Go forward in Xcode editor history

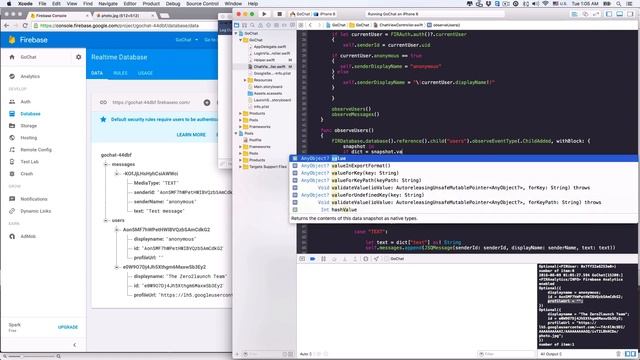click(319, 25)
